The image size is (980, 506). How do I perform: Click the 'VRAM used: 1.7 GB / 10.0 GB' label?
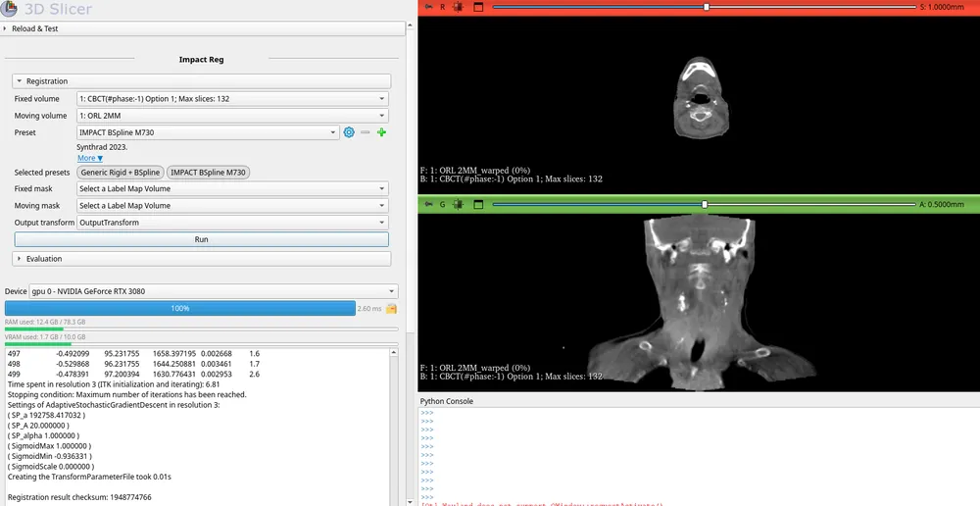pyautogui.click(x=45, y=337)
